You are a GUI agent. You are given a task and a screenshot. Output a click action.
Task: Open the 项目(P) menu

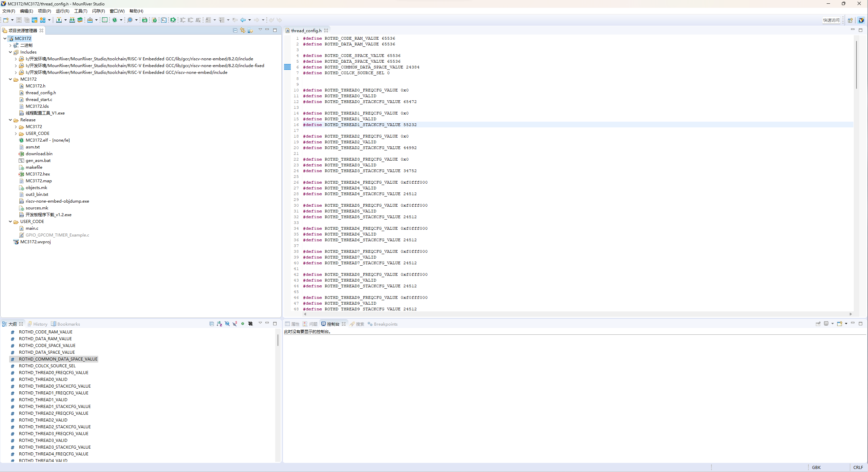44,11
